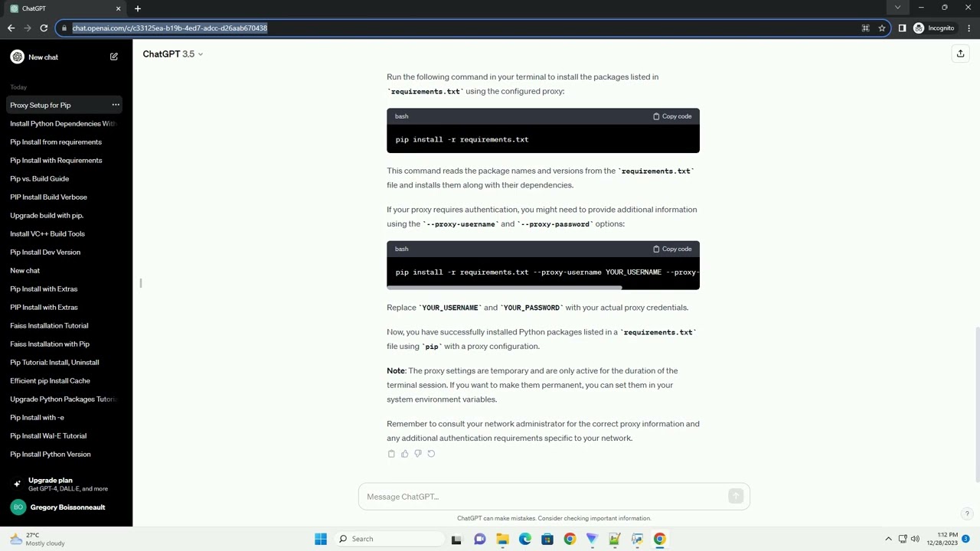
Task: Open Pip Install with -e chat
Action: [x=37, y=417]
